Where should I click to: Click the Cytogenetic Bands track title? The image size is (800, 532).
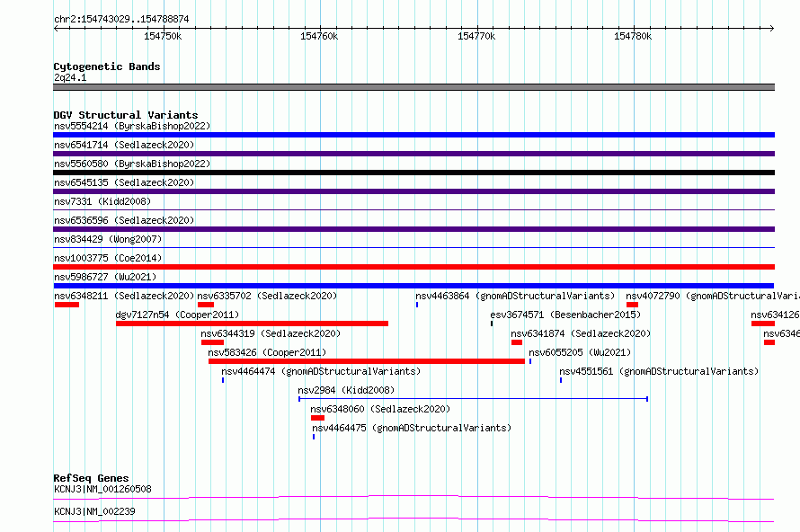[x=107, y=66]
